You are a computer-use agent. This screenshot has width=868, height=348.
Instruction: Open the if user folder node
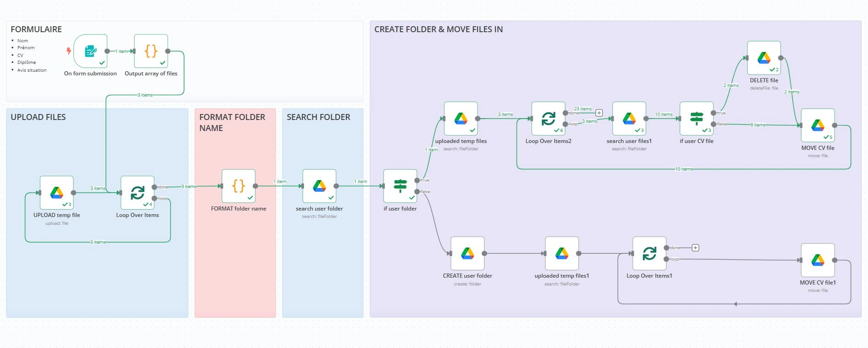(400, 186)
